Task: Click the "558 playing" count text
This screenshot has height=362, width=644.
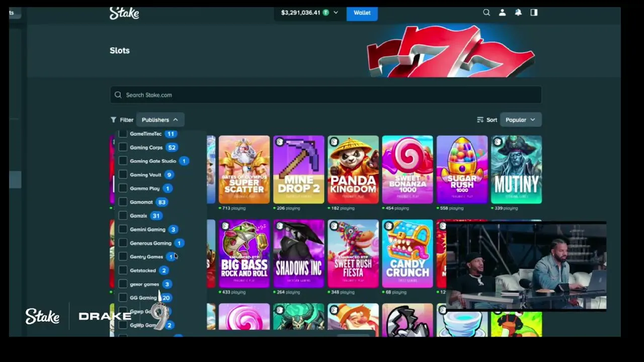Action: 452,208
